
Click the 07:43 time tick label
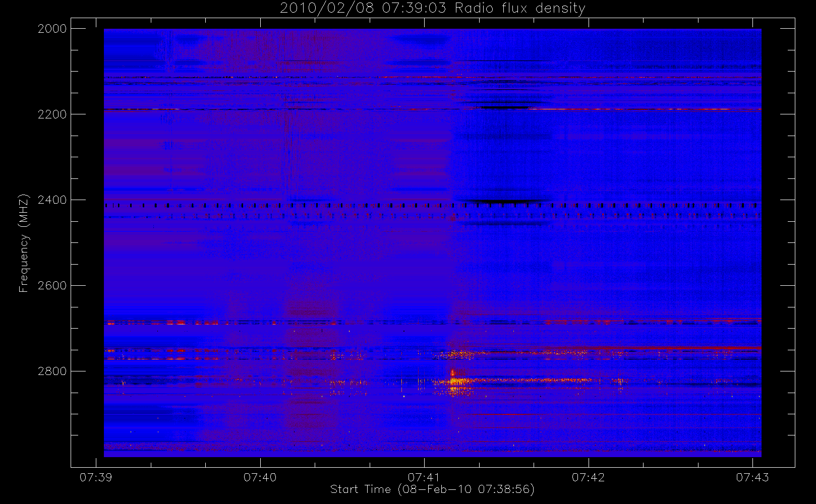[x=752, y=477]
